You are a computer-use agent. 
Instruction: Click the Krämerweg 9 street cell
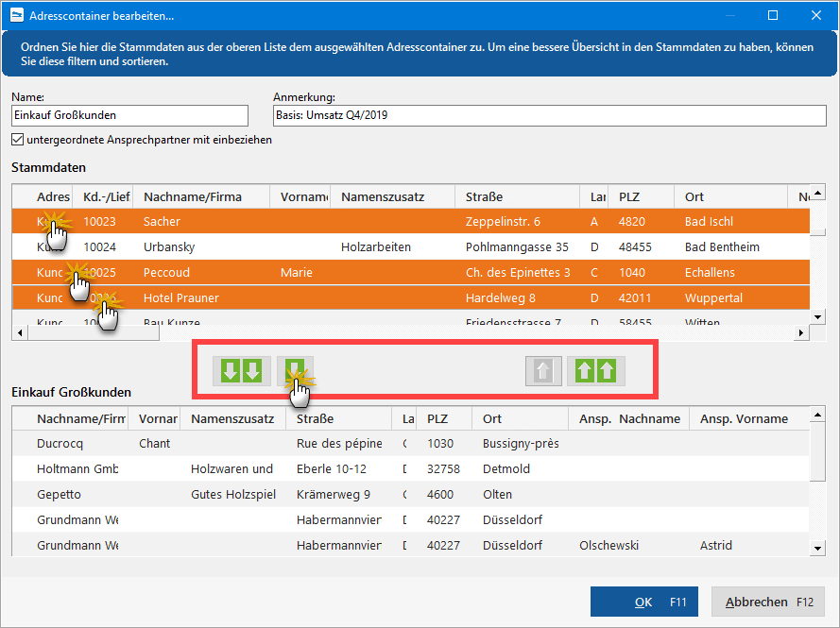pyautogui.click(x=334, y=494)
